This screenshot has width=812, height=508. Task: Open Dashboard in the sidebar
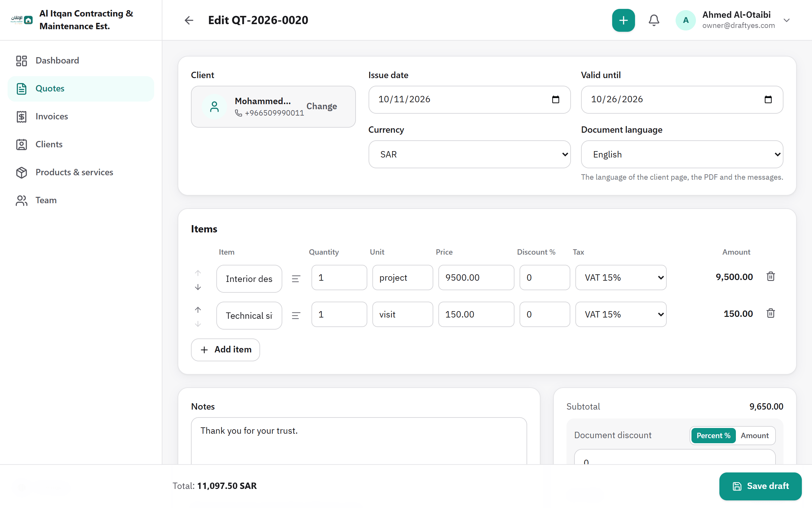click(x=81, y=60)
